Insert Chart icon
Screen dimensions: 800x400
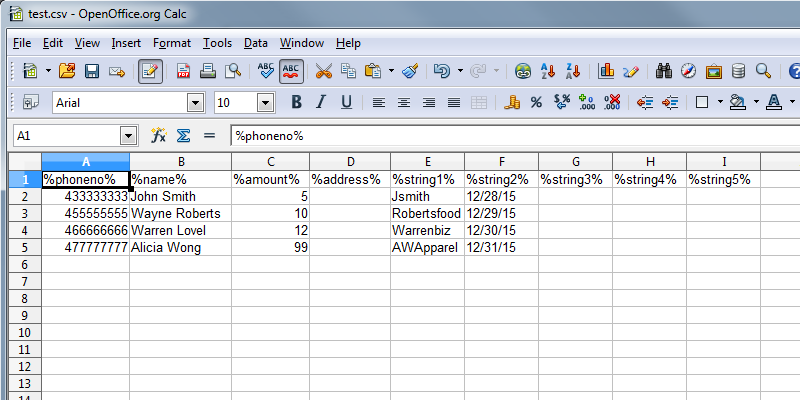click(x=606, y=71)
